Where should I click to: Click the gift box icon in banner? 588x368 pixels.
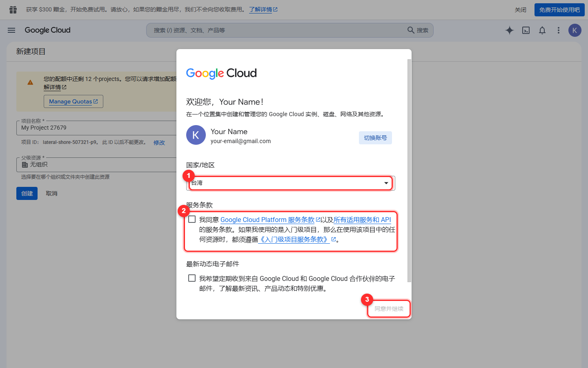click(x=13, y=9)
